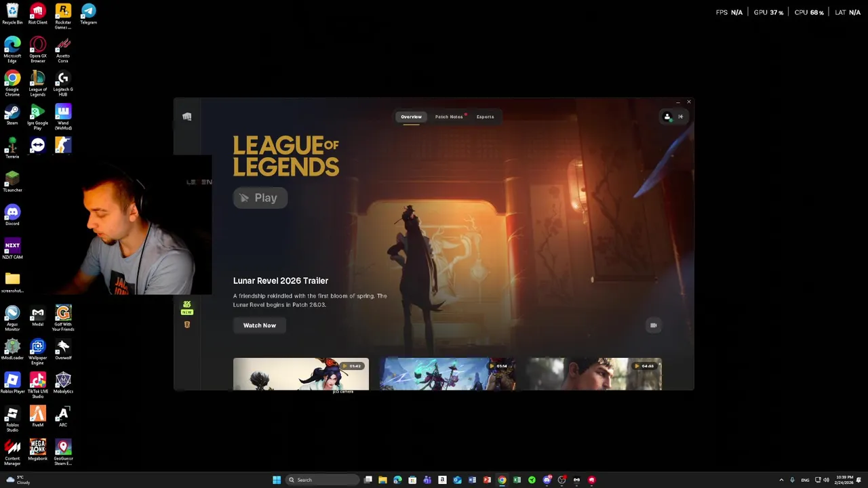868x488 pixels.
Task: Launch Roblox Player shortcut
Action: click(x=12, y=383)
